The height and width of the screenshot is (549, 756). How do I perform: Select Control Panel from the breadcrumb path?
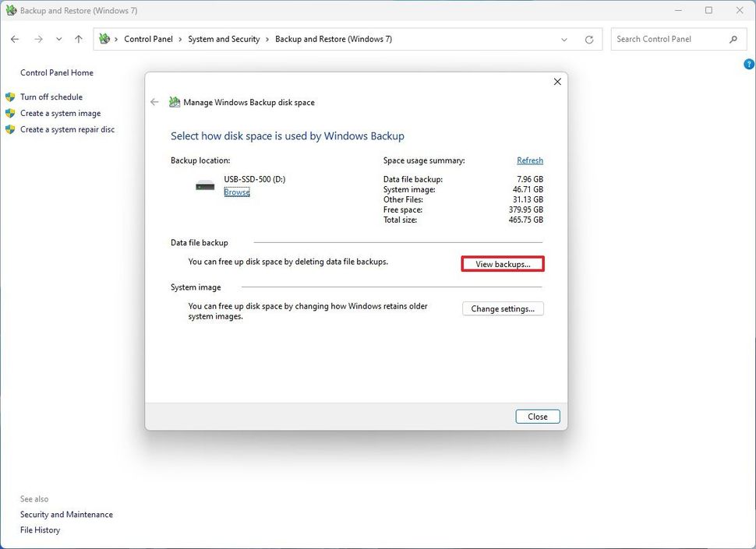point(149,38)
